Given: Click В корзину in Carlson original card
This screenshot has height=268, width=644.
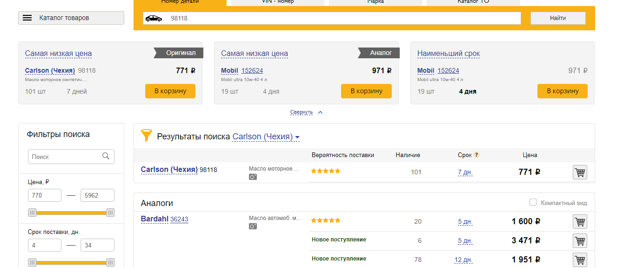Looking at the screenshot, I should click(170, 91).
